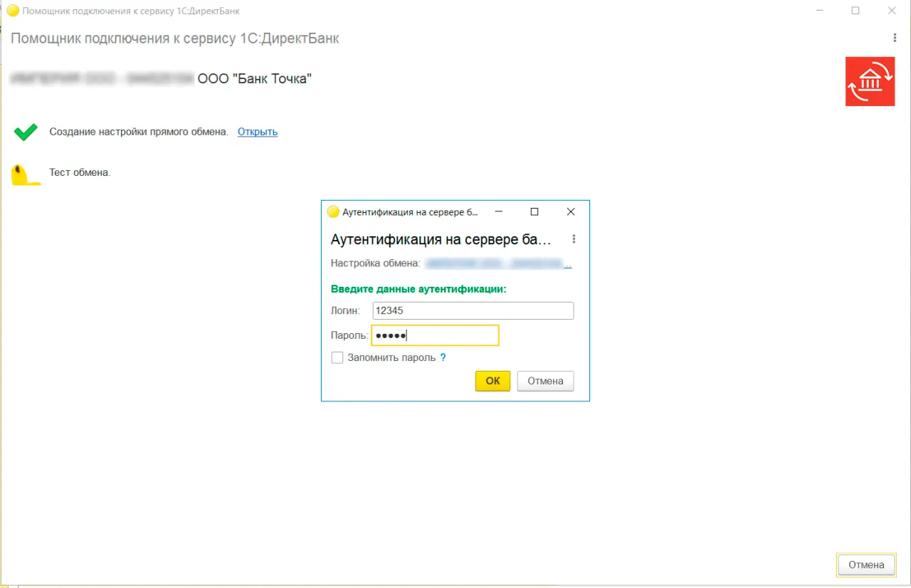The width and height of the screenshot is (911, 588).
Task: Maximize the authentication dialog window
Action: click(x=535, y=212)
